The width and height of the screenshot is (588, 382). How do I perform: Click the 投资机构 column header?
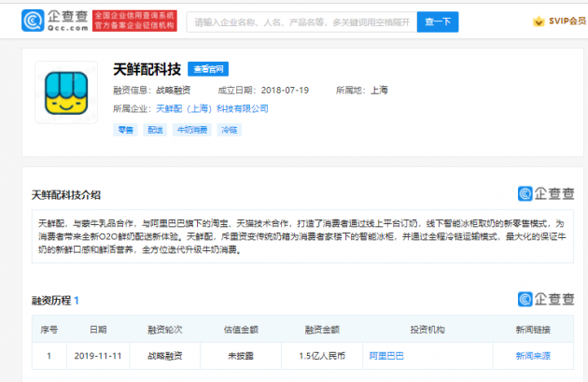427,330
